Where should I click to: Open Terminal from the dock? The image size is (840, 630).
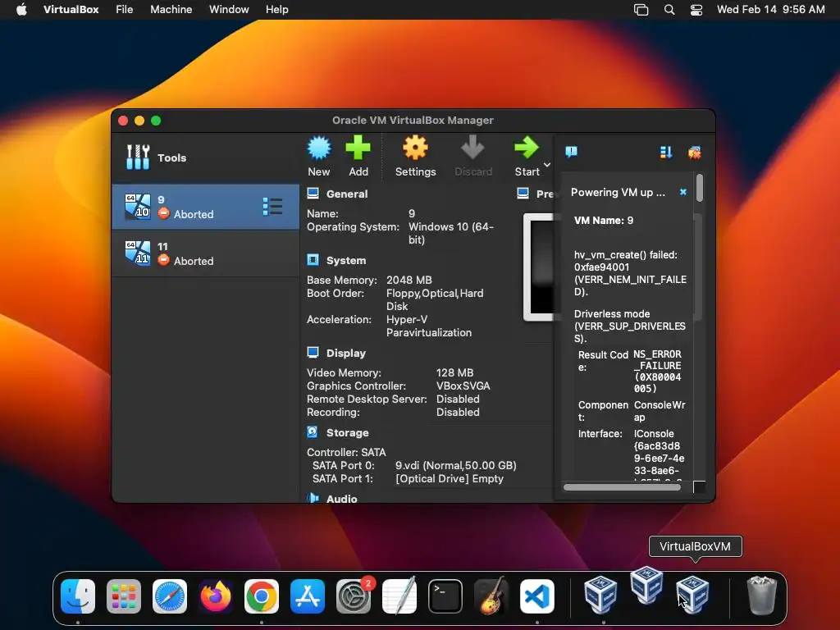[x=445, y=596]
